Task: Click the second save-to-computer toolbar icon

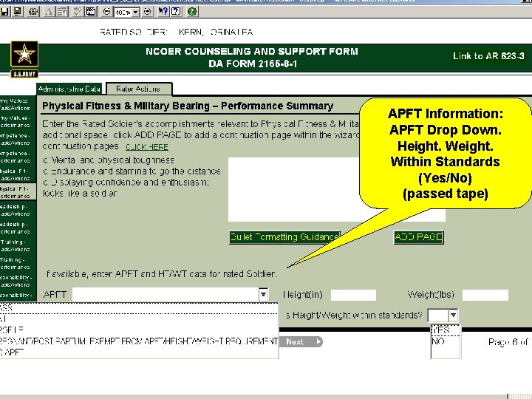Action: tap(17, 12)
